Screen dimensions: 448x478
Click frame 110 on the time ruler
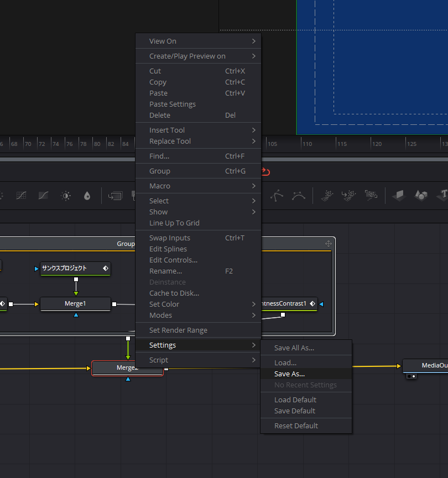(307, 144)
